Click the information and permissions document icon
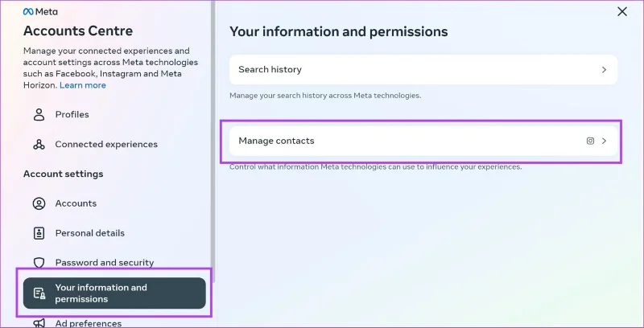Screen dimensions: 644x328 point(39,293)
